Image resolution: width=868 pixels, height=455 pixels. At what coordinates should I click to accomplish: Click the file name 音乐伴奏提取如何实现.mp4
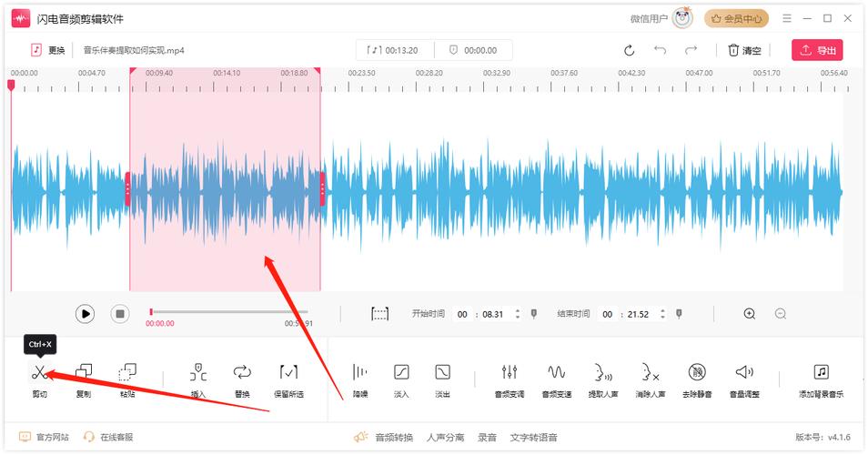coord(134,50)
